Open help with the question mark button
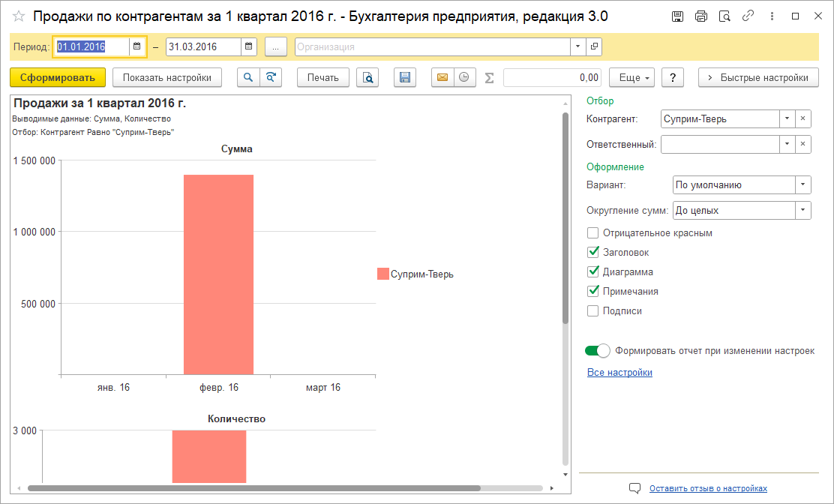The height and width of the screenshot is (504, 834). (x=672, y=77)
